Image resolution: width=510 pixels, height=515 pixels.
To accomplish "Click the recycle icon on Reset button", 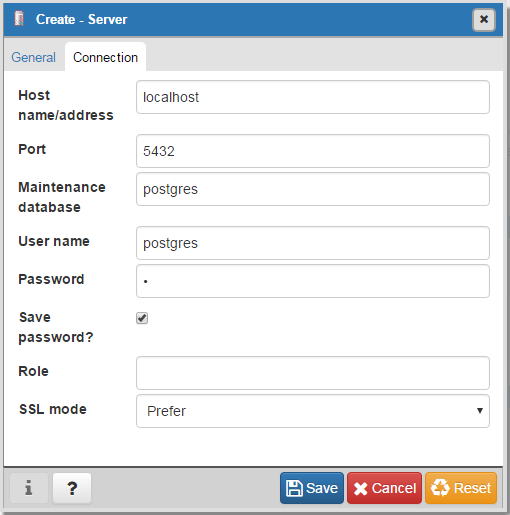I will pos(440,488).
